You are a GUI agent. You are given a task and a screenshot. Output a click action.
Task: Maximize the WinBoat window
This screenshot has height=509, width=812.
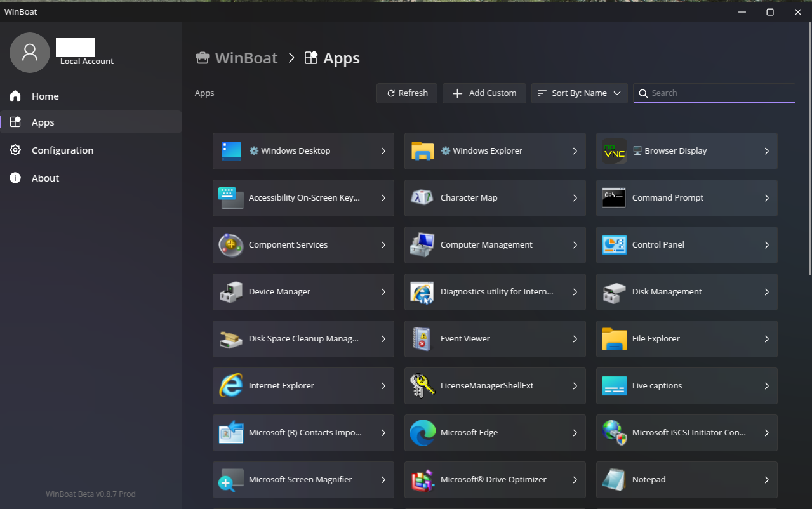tap(770, 12)
